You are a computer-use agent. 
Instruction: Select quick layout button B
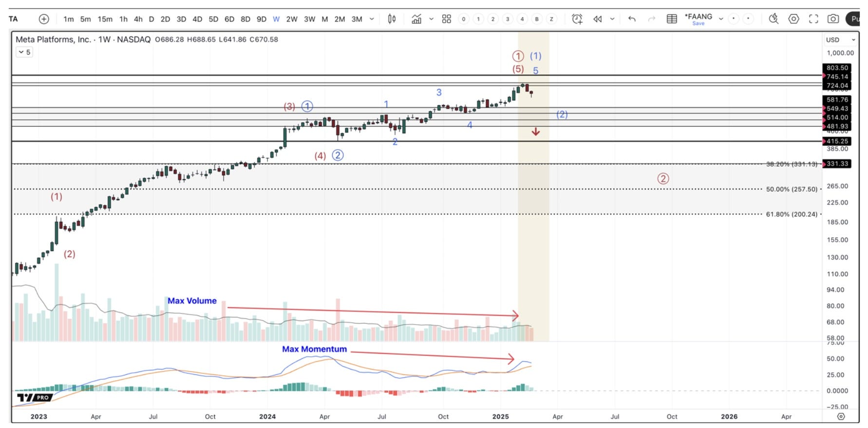(537, 19)
